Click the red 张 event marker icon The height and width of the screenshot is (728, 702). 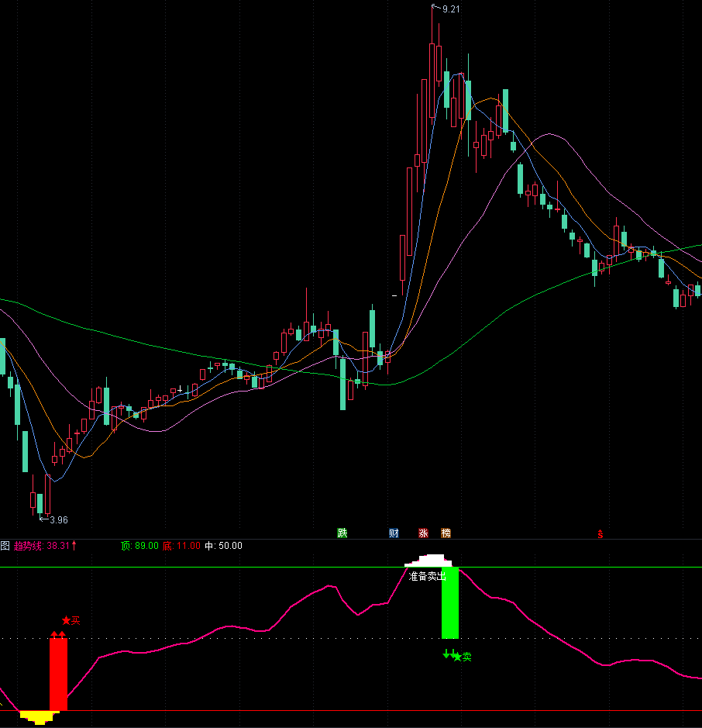423,533
